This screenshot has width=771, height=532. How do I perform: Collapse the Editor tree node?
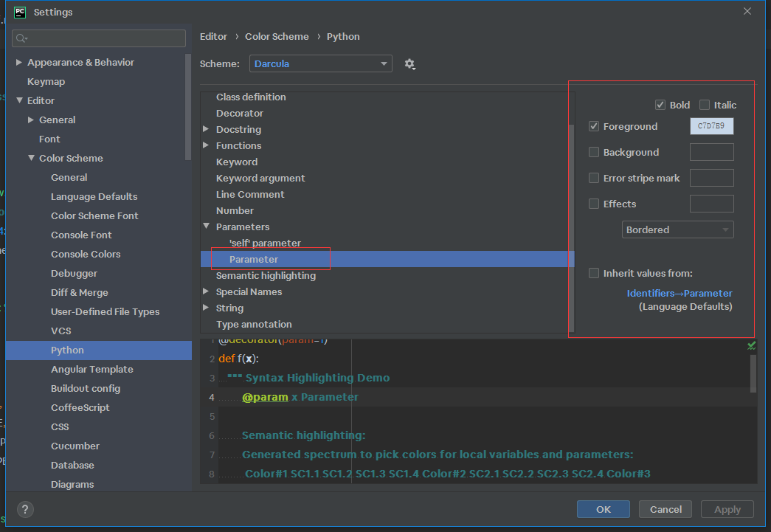coord(19,100)
